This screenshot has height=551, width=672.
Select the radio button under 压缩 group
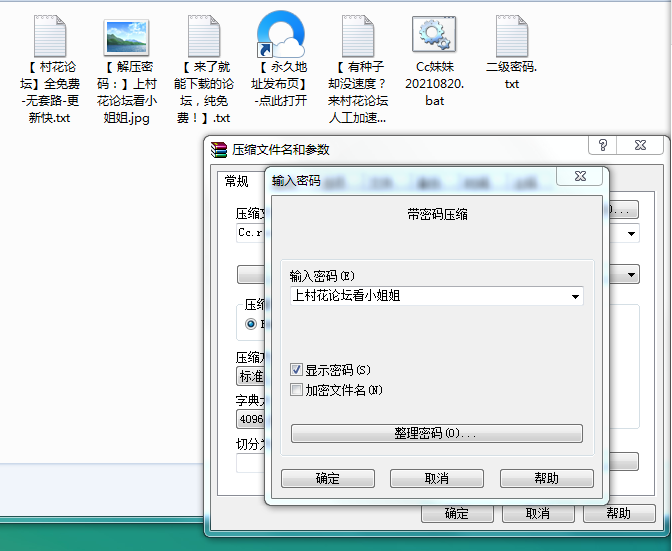point(251,324)
